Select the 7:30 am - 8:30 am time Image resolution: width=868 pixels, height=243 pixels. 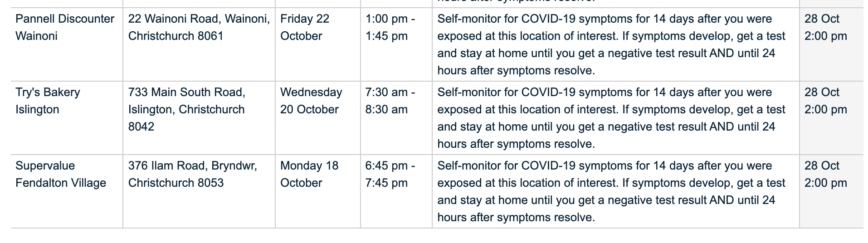pos(390,101)
